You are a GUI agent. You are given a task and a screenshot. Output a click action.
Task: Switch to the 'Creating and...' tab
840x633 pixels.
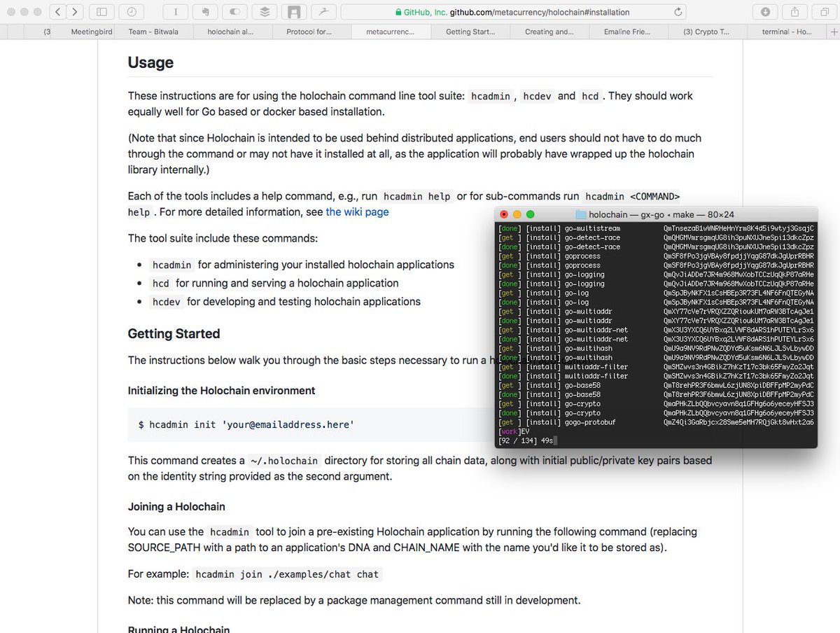pos(549,32)
